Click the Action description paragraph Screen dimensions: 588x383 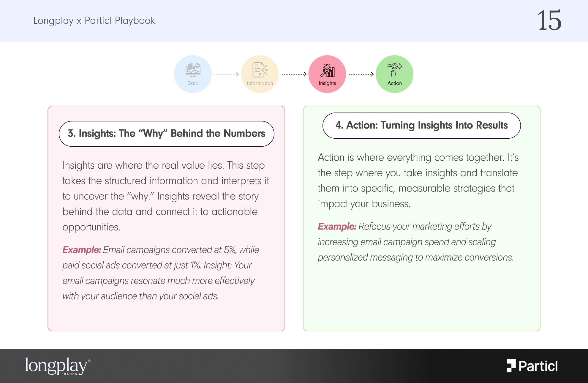click(x=418, y=181)
